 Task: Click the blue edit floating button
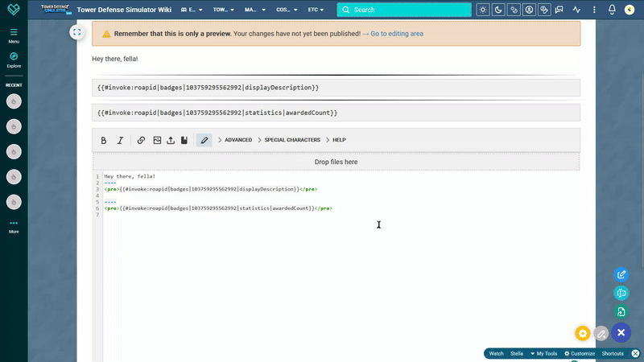coord(621,274)
